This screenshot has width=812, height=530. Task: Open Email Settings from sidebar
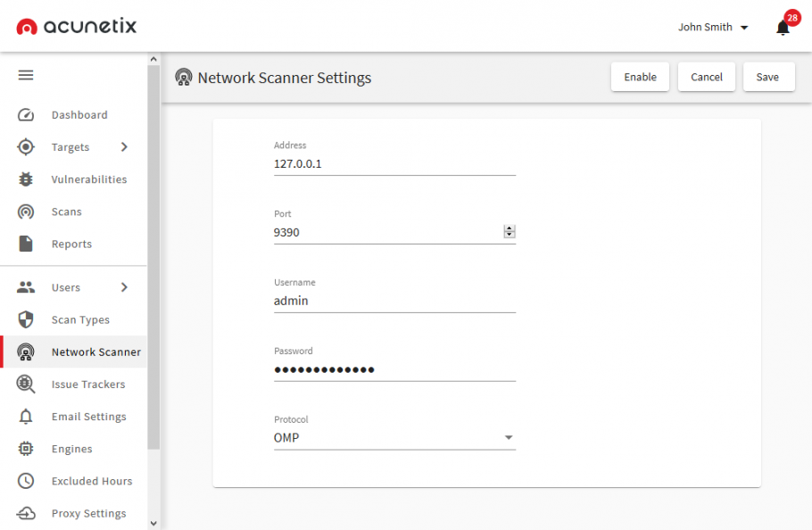point(88,417)
